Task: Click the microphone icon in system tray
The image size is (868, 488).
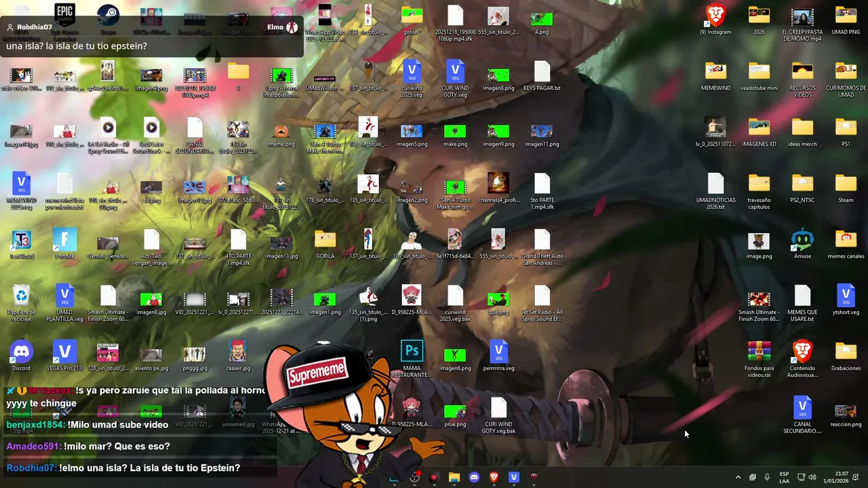Action: coord(767,477)
